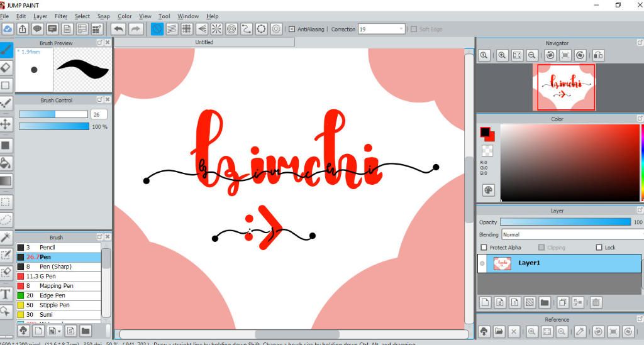Image resolution: width=644 pixels, height=345 pixels.
Task: Open the Select menu
Action: click(82, 16)
